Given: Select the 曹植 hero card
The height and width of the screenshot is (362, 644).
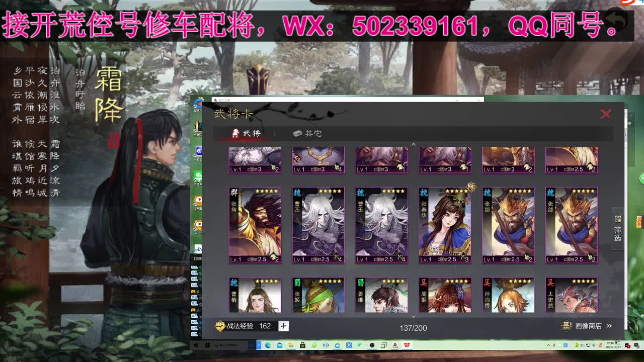Looking at the screenshot, I should pos(255,295).
